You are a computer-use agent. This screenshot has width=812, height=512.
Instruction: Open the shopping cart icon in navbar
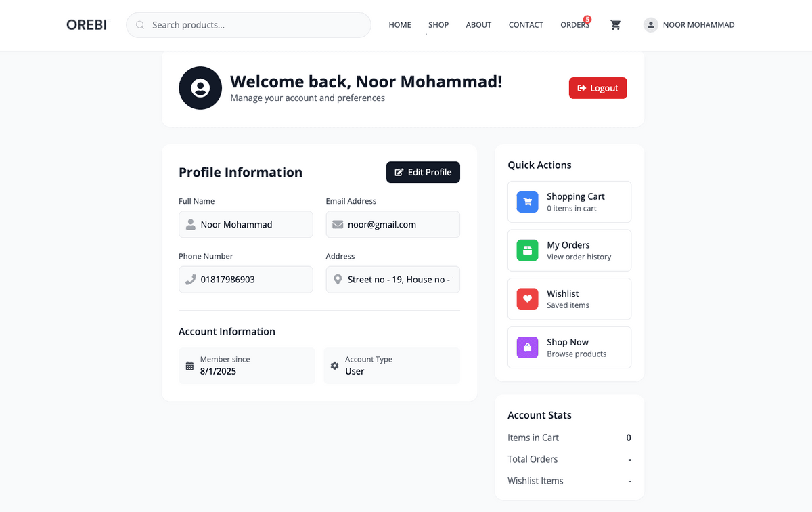[x=615, y=25]
